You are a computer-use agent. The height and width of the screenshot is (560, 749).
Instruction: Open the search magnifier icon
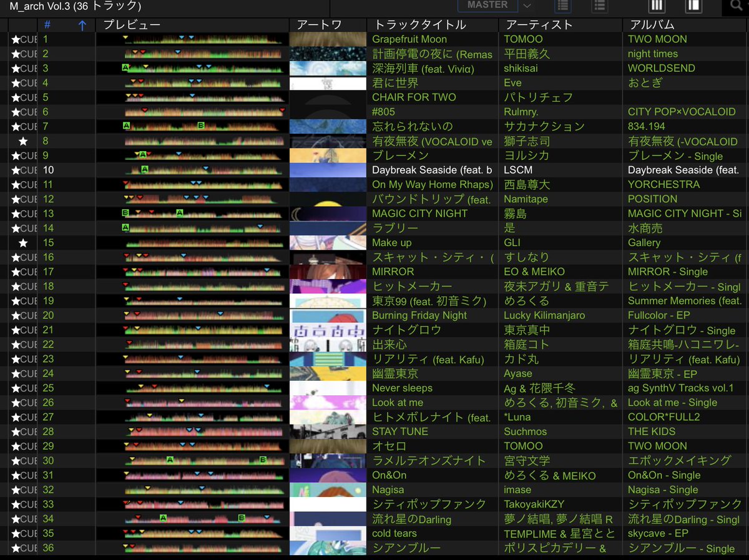735,6
